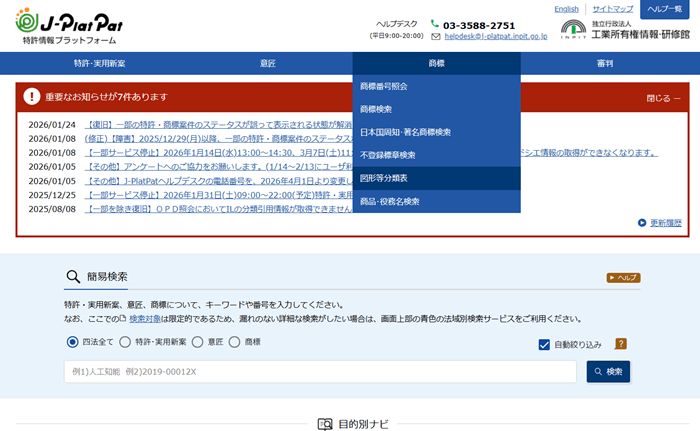Choose 日本国周知・著名商標検索 menu entry

(x=437, y=132)
